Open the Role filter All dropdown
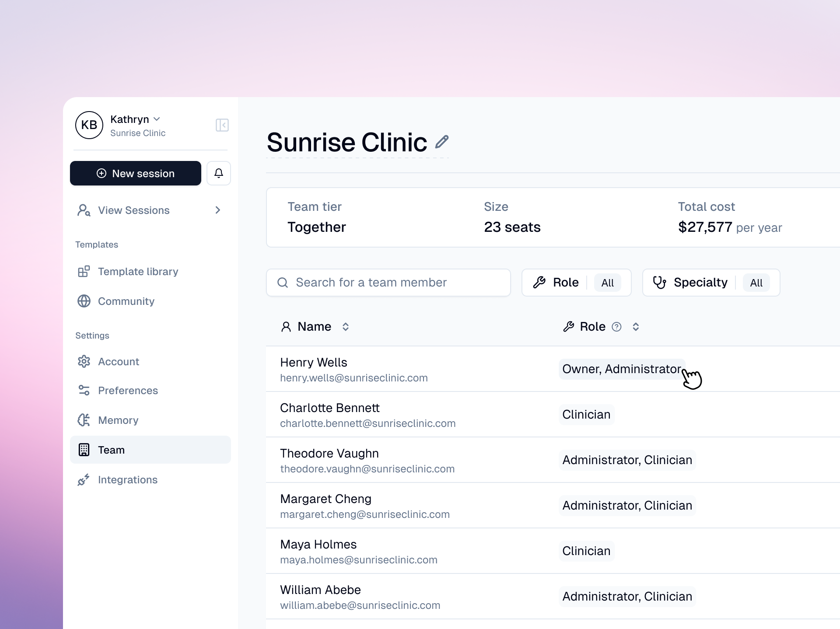Screen dimensions: 840x629 pyautogui.click(x=607, y=283)
